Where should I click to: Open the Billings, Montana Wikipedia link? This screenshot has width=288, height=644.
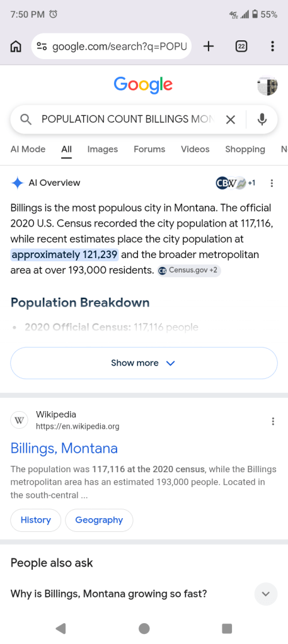[x=64, y=448]
